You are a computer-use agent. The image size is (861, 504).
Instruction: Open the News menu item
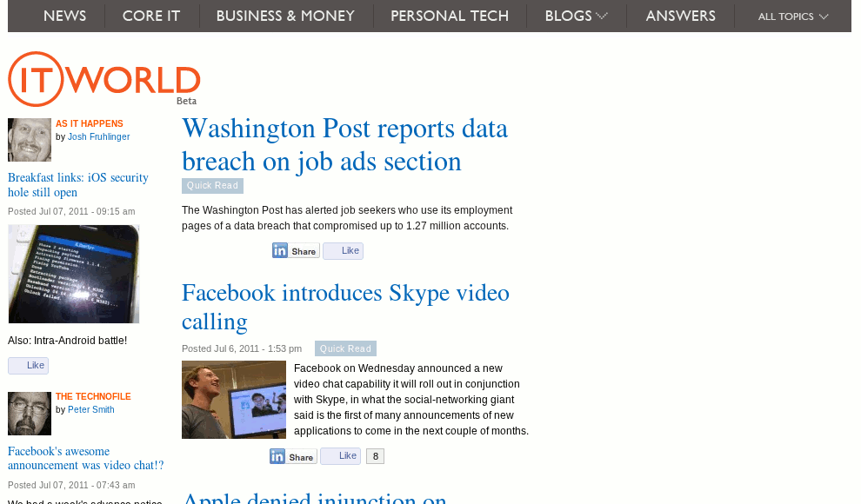pyautogui.click(x=65, y=16)
